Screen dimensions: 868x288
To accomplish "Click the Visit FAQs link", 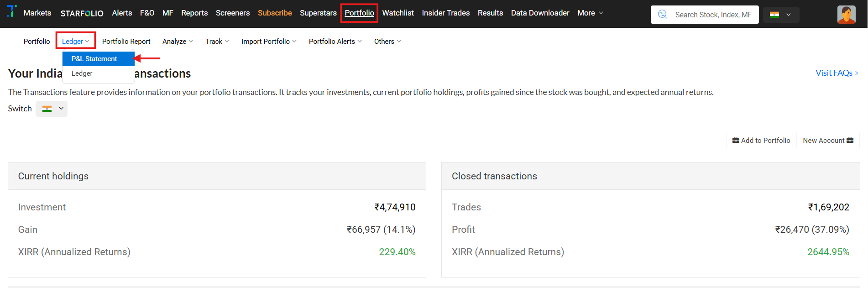I will point(837,73).
